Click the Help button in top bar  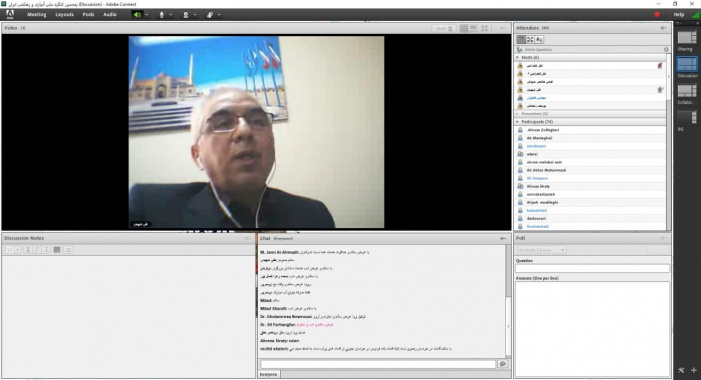coord(679,15)
